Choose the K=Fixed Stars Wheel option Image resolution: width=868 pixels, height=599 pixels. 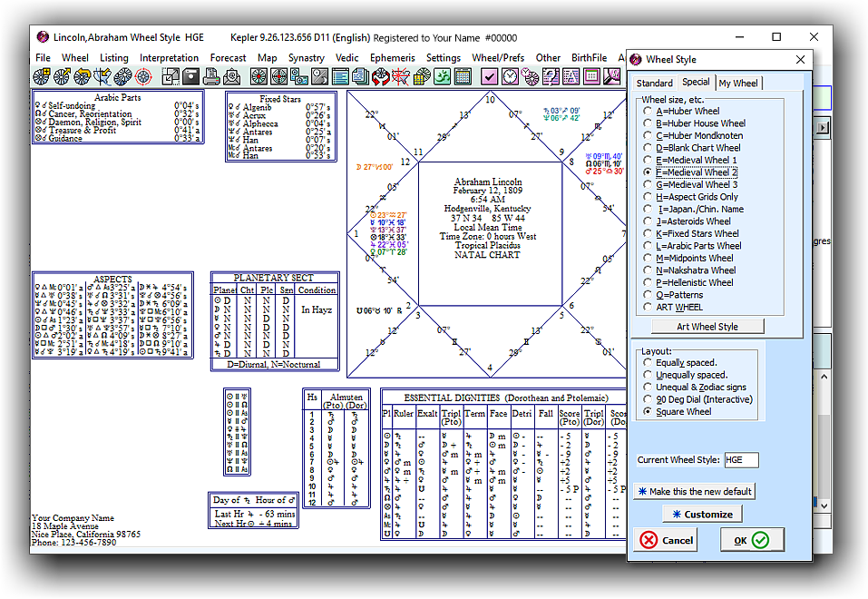[647, 234]
